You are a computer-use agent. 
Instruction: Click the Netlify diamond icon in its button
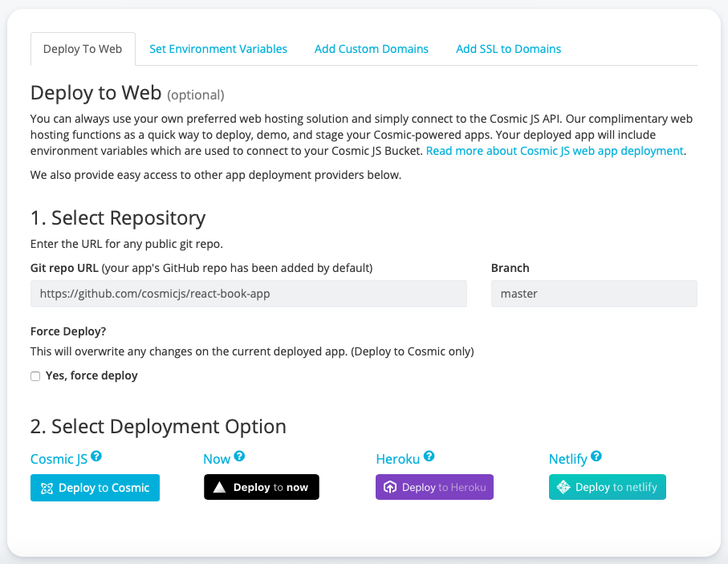pos(563,487)
